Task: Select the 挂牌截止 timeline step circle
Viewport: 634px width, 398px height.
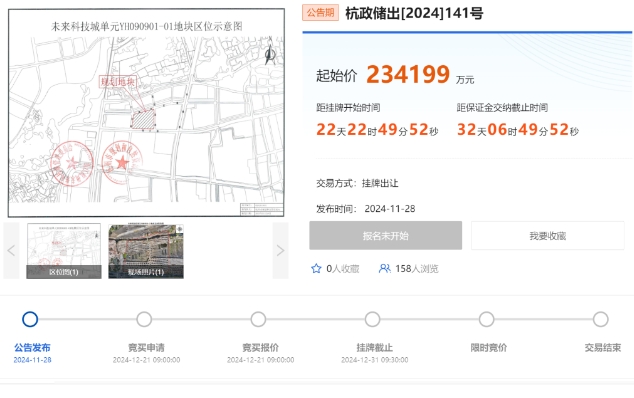Action: pyautogui.click(x=372, y=319)
